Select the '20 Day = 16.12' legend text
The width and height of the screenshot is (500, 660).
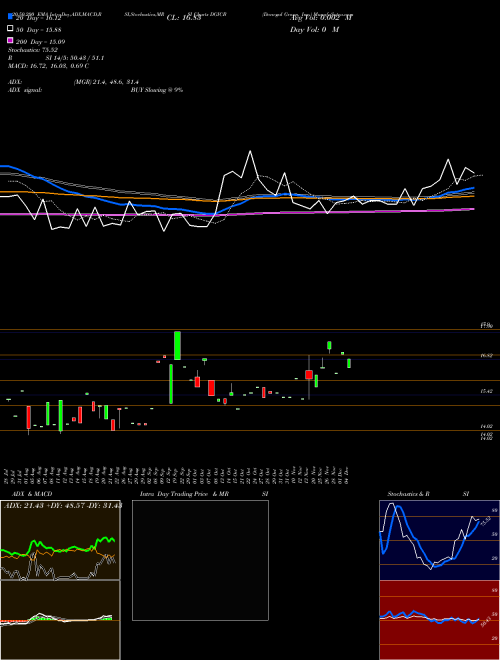click(x=41, y=18)
